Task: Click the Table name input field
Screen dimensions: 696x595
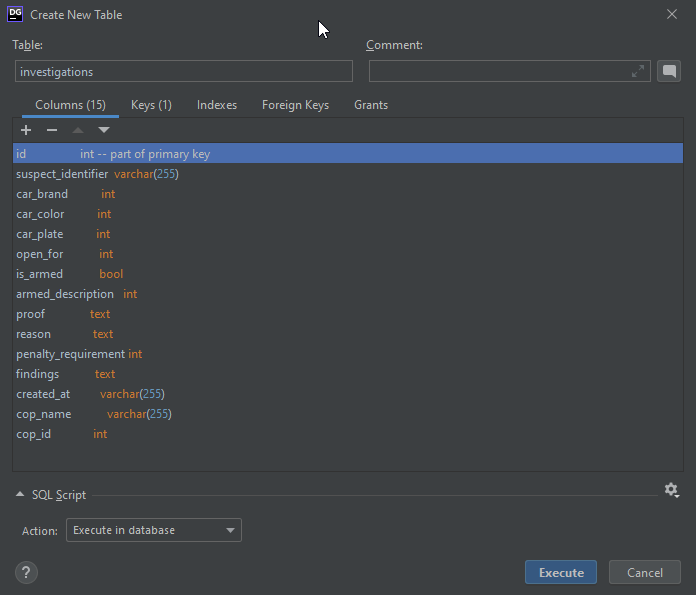Action: (184, 72)
